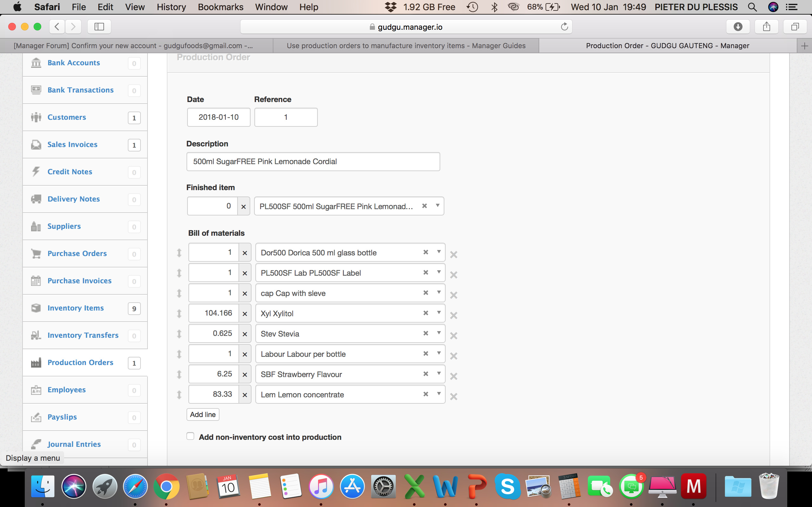Switch to Manager Guides production orders tab
This screenshot has height=507, width=812.
406,46
